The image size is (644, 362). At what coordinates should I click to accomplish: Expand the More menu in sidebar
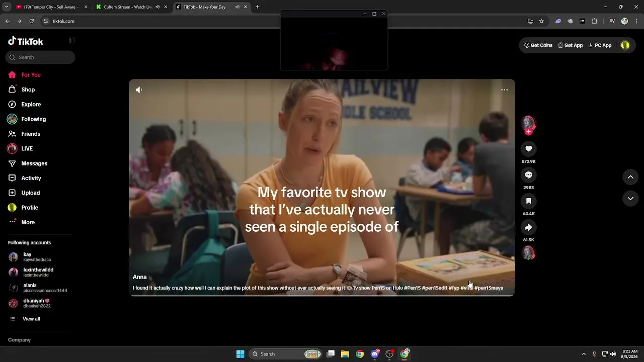pos(21,222)
